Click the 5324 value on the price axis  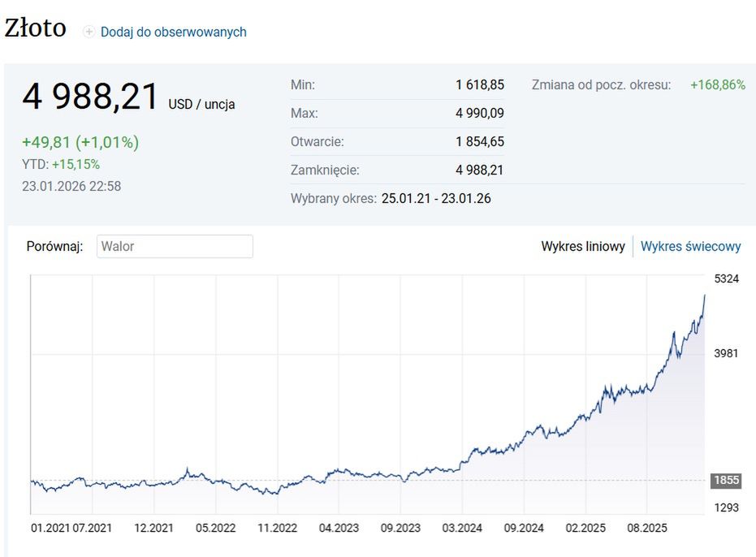[x=726, y=279]
